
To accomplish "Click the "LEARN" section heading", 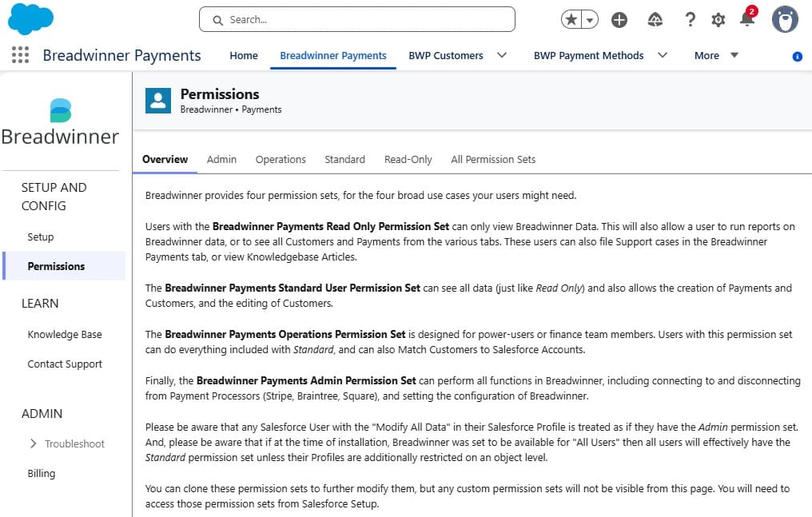I will pyautogui.click(x=40, y=304).
